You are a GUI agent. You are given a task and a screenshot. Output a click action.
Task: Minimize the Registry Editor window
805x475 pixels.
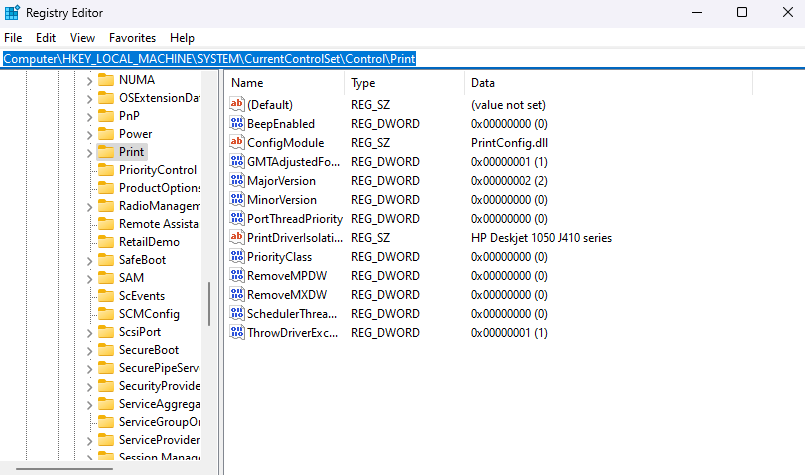[x=697, y=12]
